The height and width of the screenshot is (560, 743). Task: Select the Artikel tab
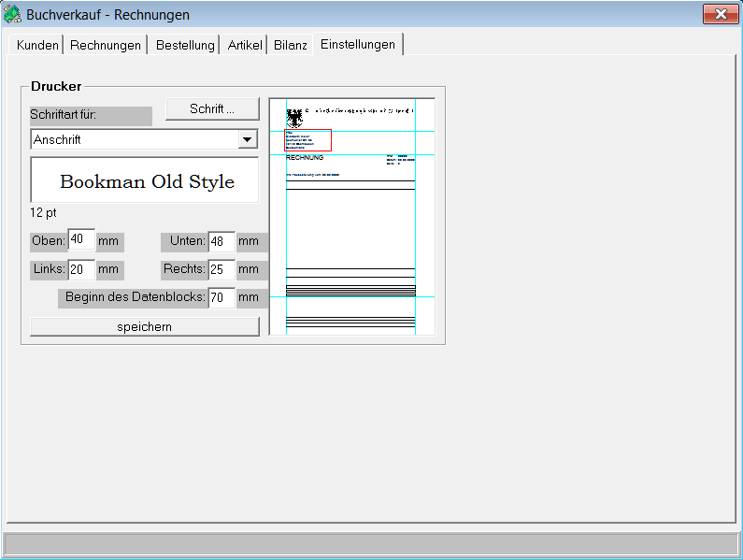click(x=245, y=45)
